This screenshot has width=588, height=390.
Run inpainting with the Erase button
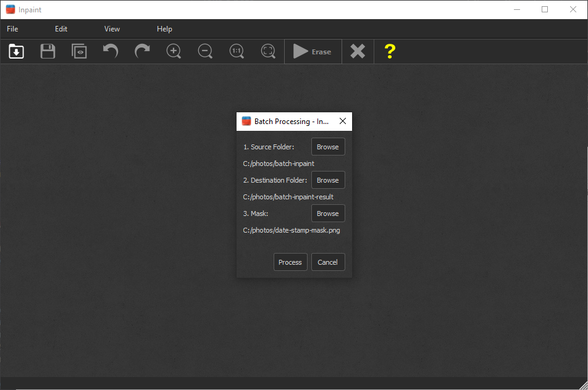tap(313, 51)
